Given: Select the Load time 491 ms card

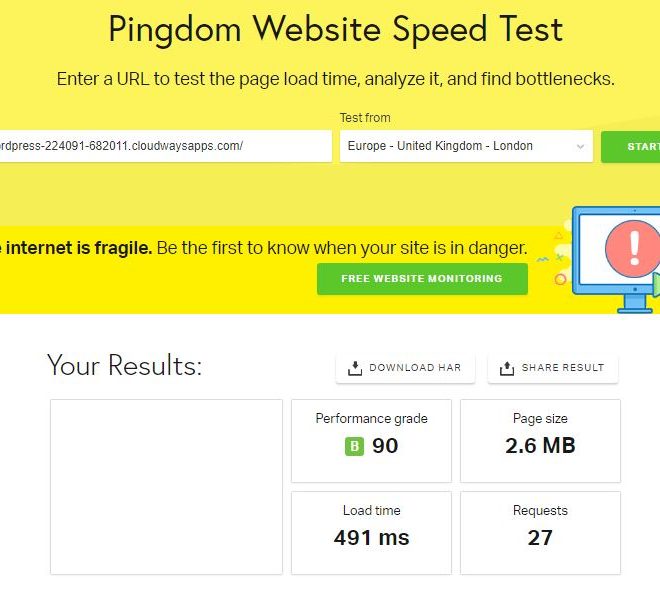Looking at the screenshot, I should [x=371, y=532].
